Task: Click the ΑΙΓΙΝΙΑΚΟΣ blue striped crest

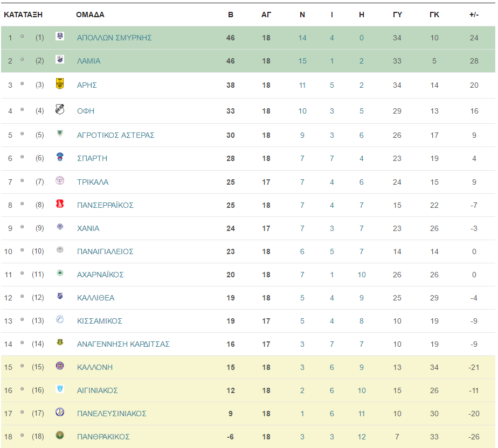Action: click(60, 389)
